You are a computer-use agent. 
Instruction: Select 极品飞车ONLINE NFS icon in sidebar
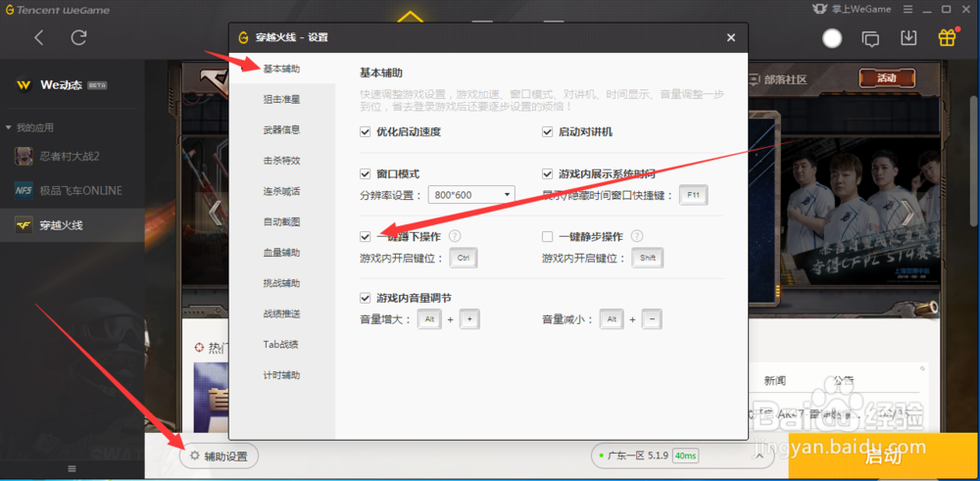24,190
